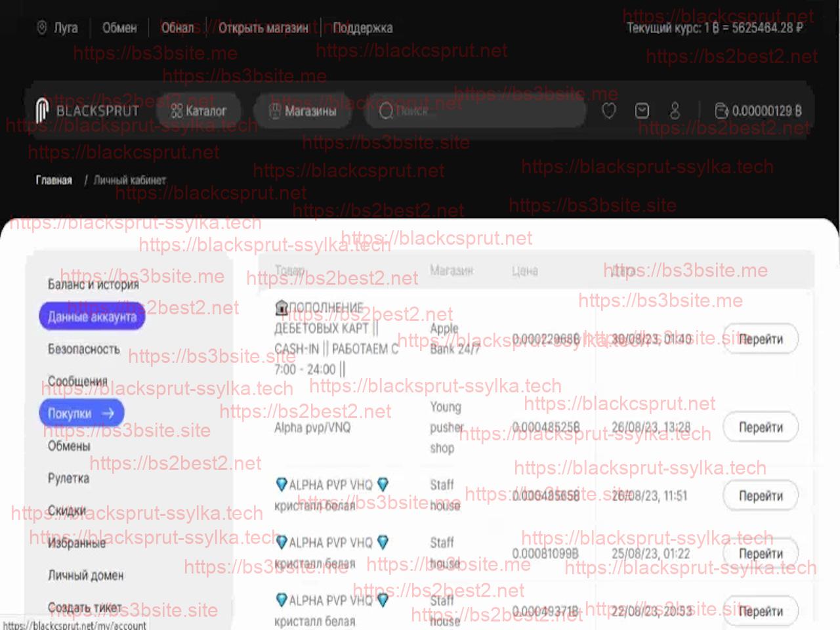Click the current exchange rate text
The height and width of the screenshot is (630, 840).
[x=715, y=28]
